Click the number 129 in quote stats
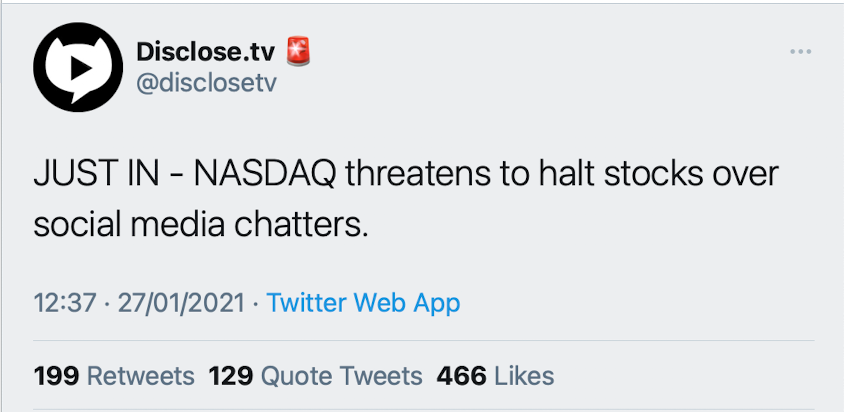The width and height of the screenshot is (844, 412). pos(230,376)
